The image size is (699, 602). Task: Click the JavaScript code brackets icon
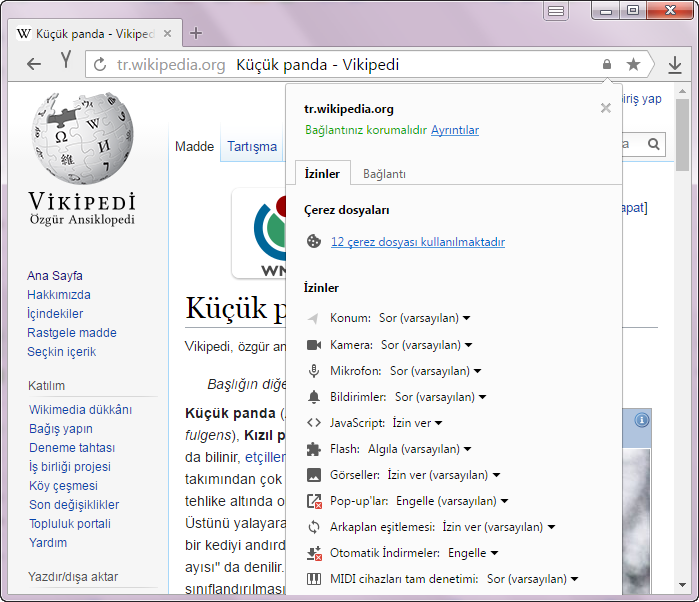[314, 423]
